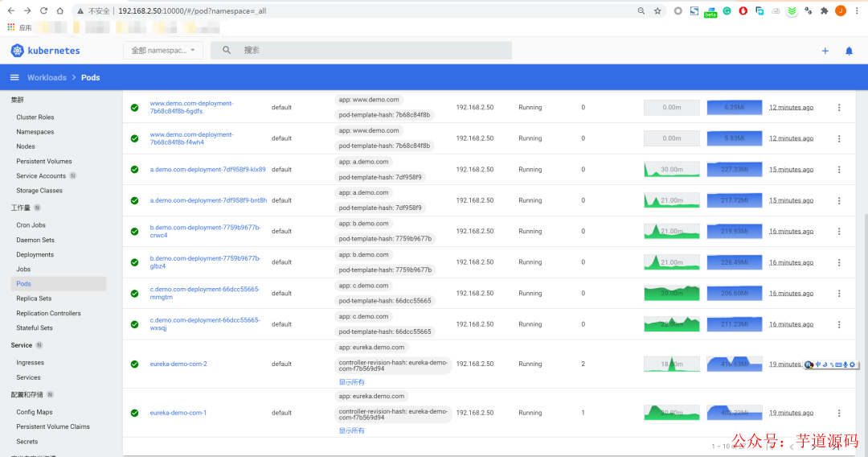Open Stateful Sets in sidebar

[x=35, y=328]
